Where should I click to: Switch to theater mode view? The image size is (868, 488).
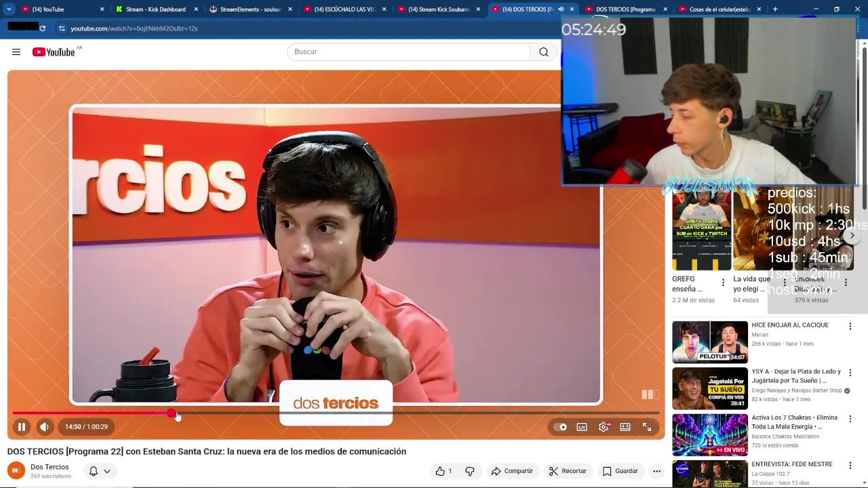[x=625, y=427]
